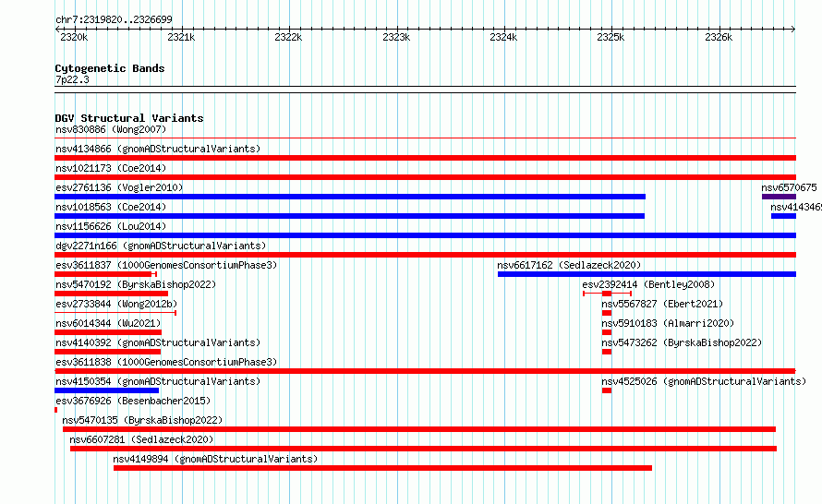Open the nsv4525026 gnomAD variant label
The image size is (822, 504).
[704, 381]
